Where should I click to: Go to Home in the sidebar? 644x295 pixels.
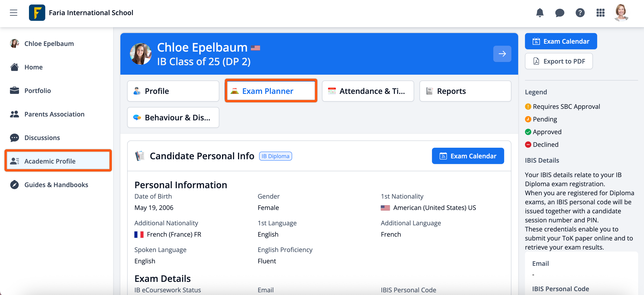33,67
